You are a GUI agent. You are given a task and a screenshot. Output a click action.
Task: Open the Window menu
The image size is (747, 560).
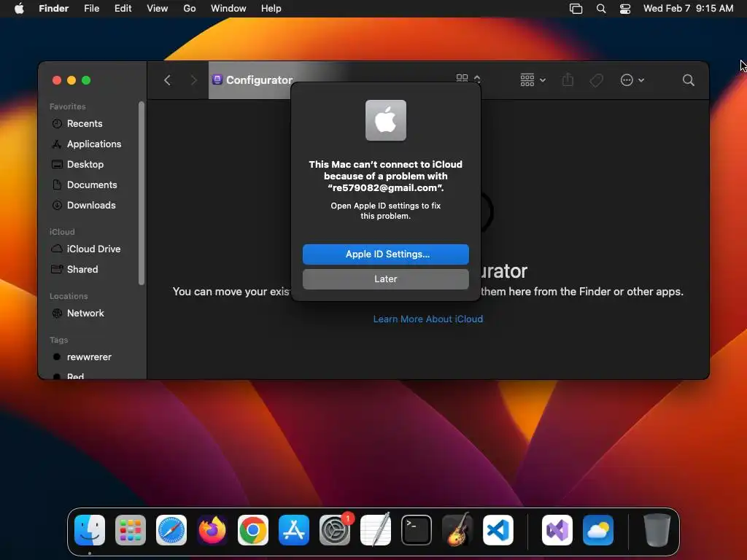pyautogui.click(x=228, y=9)
